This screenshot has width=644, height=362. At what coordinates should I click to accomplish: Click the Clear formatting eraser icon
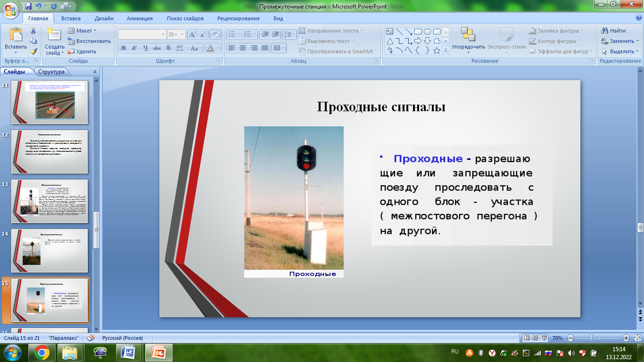[x=215, y=34]
